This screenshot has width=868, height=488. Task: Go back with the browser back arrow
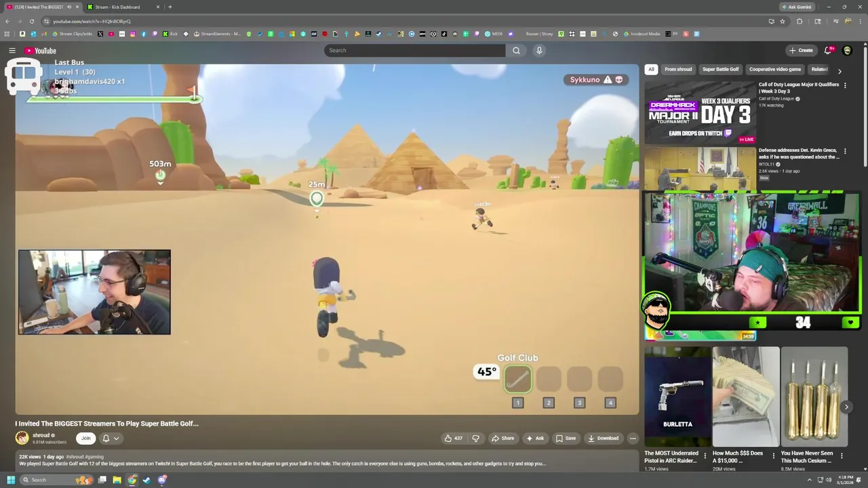[x=7, y=21]
